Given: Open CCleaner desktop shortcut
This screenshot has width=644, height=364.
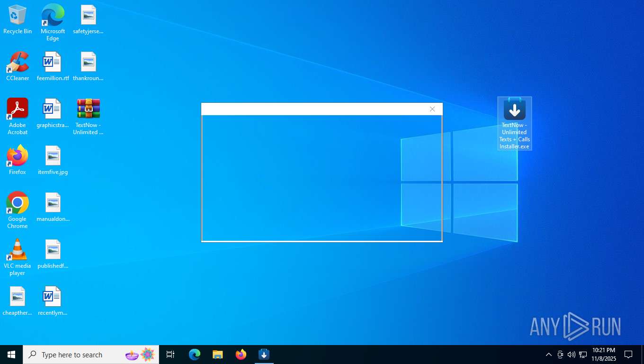Looking at the screenshot, I should (18, 66).
